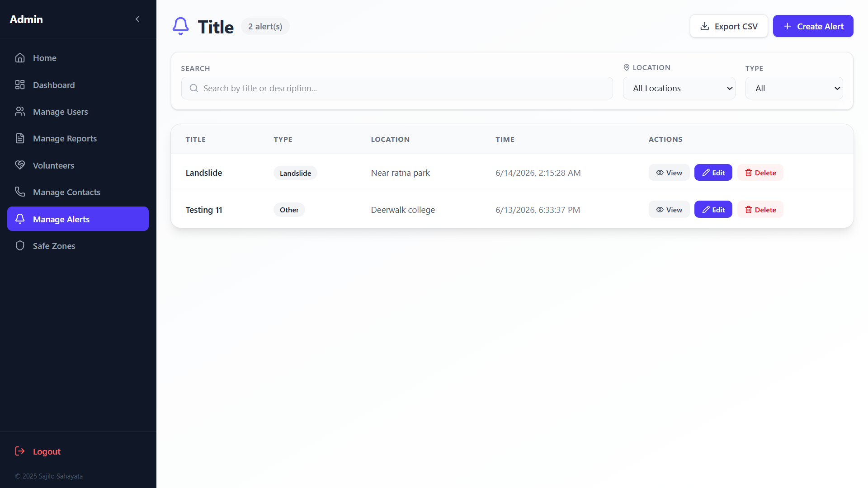Select Volunteers menu item
Viewport: 868px width, 488px height.
click(78, 165)
